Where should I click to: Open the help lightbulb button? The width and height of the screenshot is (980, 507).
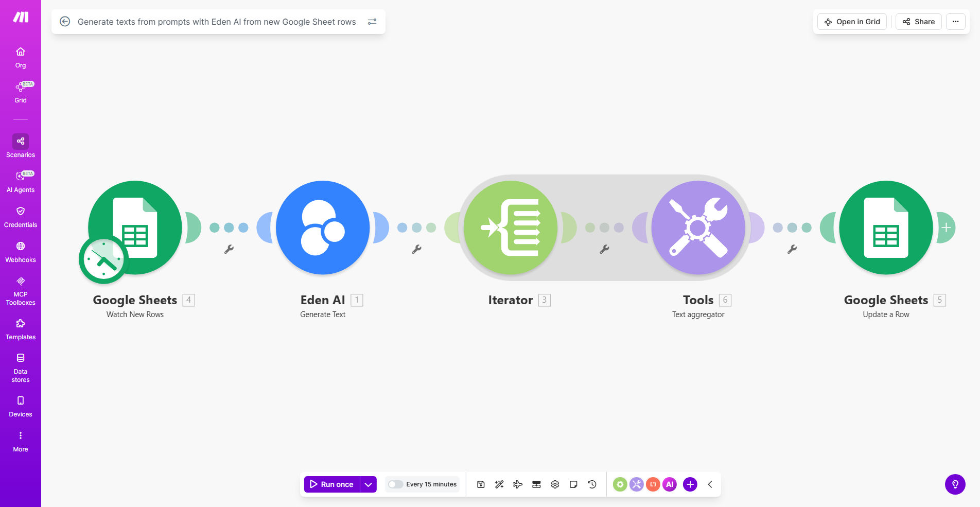[x=955, y=484]
